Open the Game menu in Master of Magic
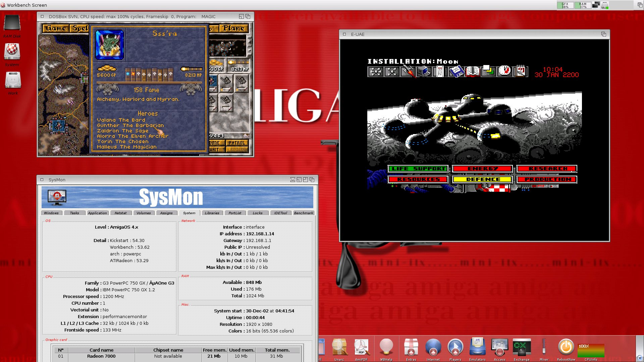 (x=56, y=28)
